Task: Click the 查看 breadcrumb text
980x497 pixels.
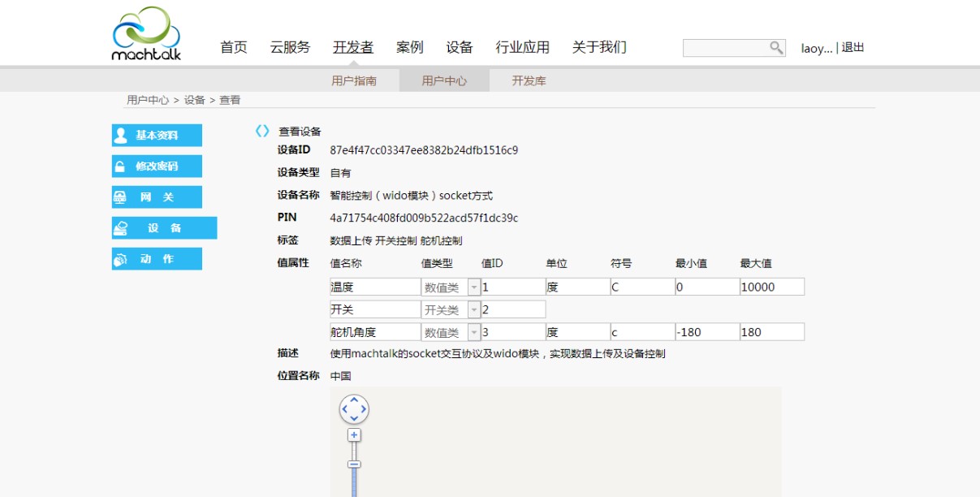Action: tap(230, 100)
